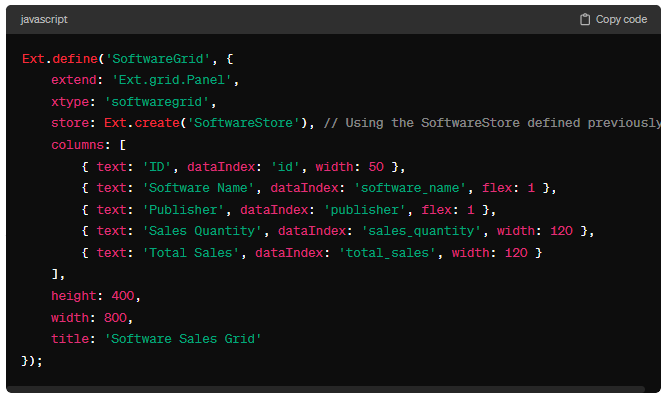The width and height of the screenshot is (671, 398).
Task: Click the javascript language label
Action: tap(44, 20)
